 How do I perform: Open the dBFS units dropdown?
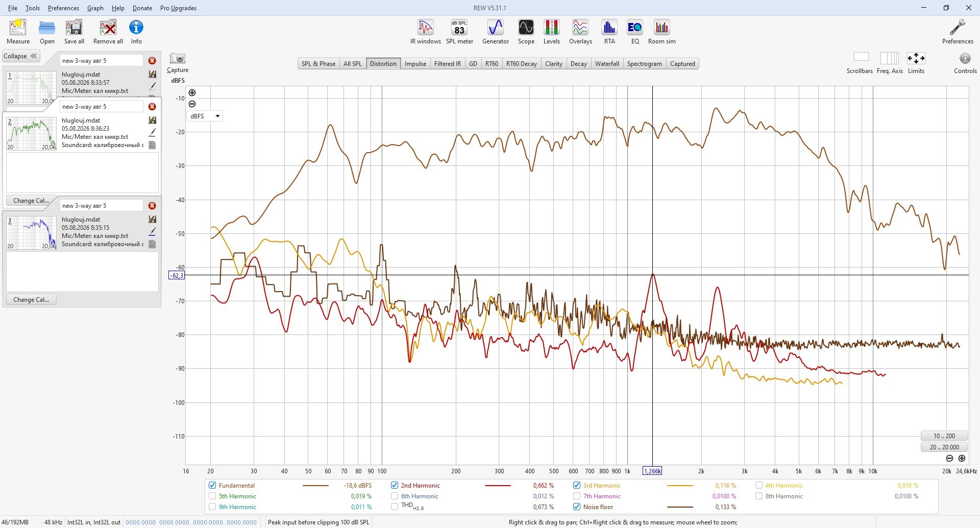(x=204, y=116)
